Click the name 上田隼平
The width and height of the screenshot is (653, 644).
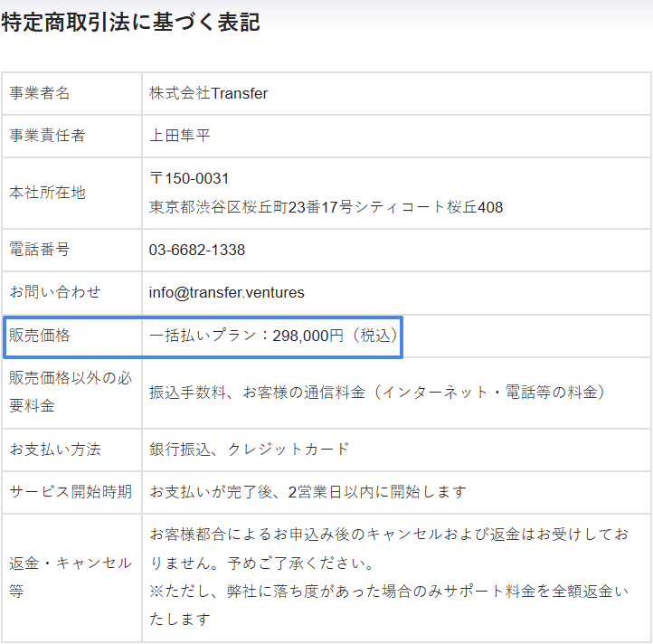[x=179, y=136]
